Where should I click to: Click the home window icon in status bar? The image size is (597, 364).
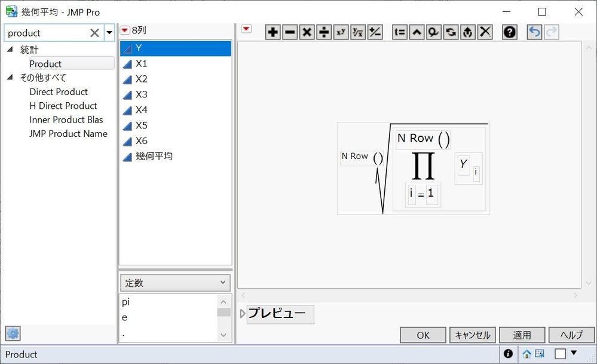click(x=526, y=354)
